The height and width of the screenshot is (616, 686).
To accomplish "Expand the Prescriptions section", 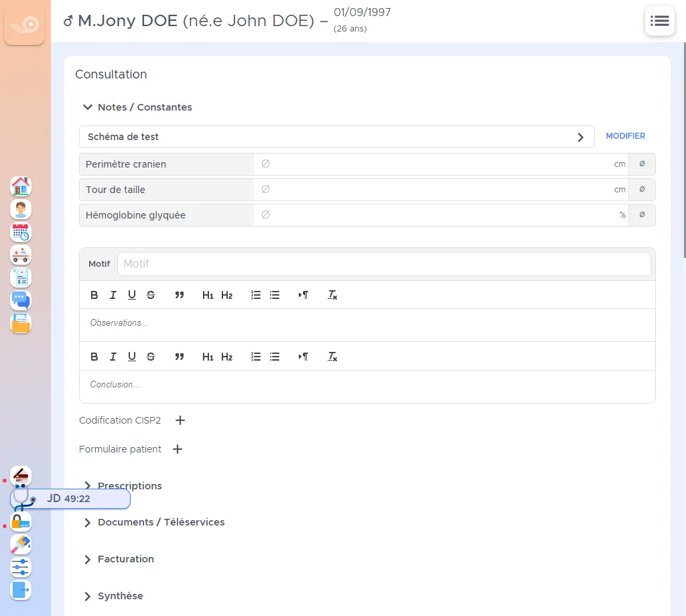I will click(x=123, y=485).
